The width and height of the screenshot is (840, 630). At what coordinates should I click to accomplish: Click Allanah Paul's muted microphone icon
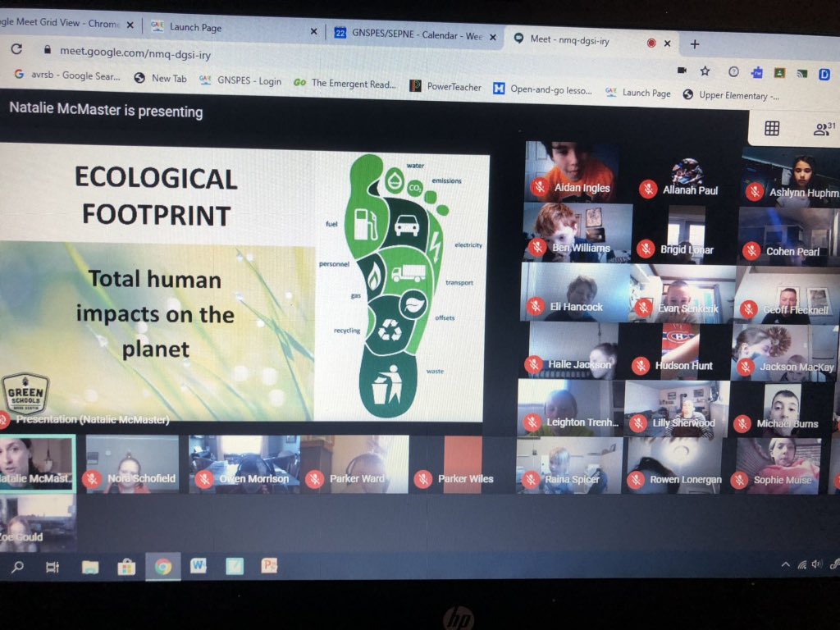[x=648, y=189]
